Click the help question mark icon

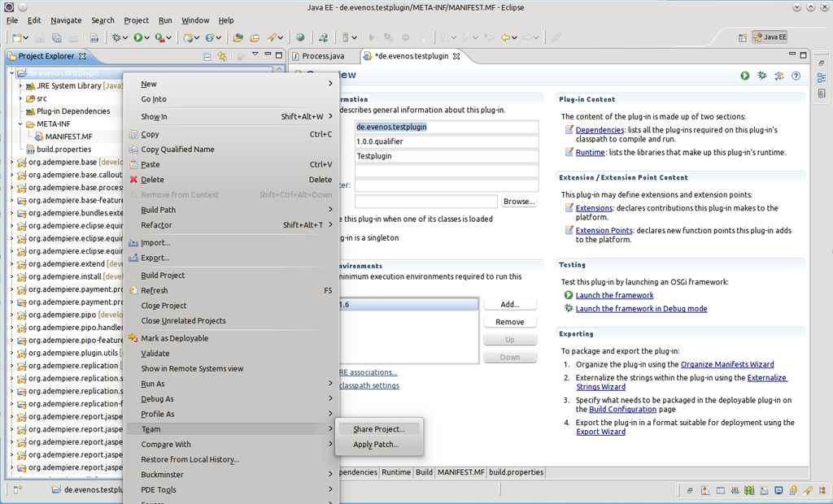[796, 76]
